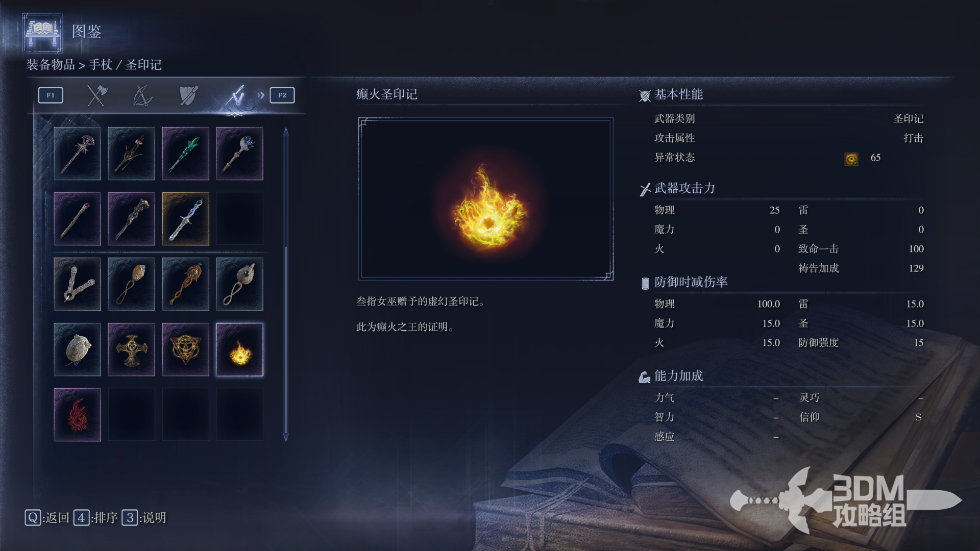Switch to the bows category tab

142,95
